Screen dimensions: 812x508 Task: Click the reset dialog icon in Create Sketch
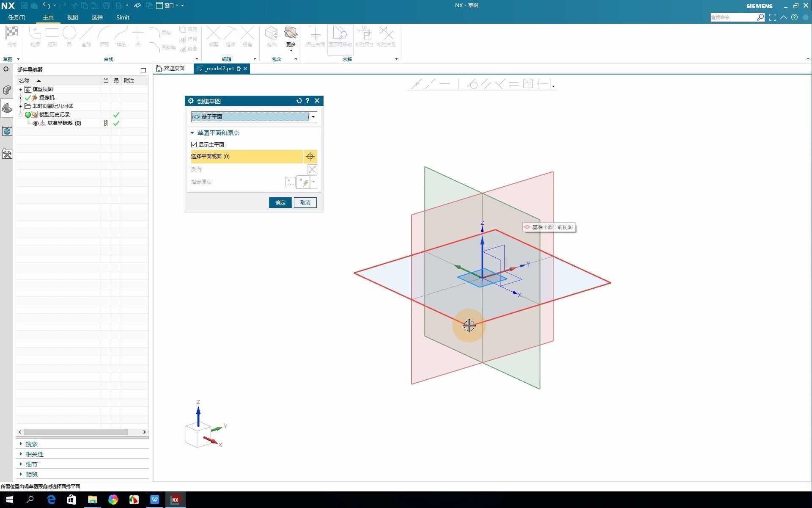click(299, 101)
